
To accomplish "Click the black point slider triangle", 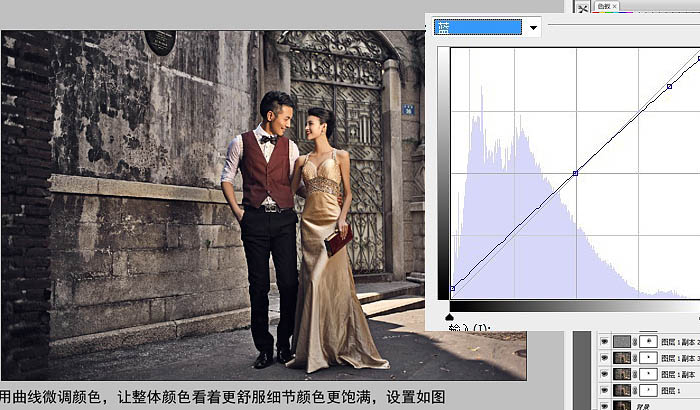I will pyautogui.click(x=450, y=316).
